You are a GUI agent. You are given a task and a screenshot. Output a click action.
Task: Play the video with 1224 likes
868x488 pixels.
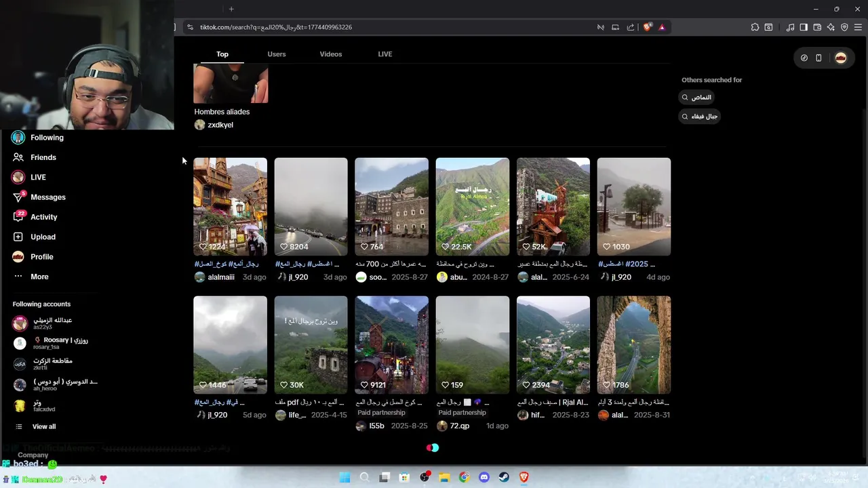tap(231, 207)
